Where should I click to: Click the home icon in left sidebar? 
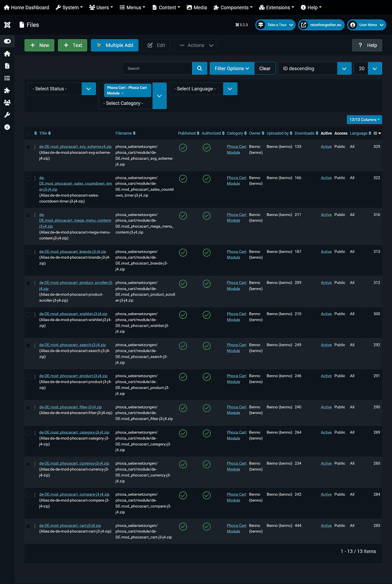pyautogui.click(x=7, y=53)
